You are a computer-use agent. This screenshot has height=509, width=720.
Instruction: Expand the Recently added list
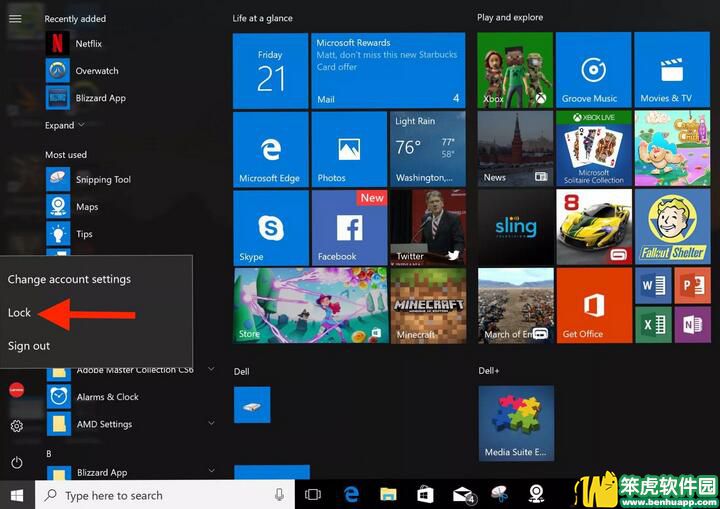(65, 125)
